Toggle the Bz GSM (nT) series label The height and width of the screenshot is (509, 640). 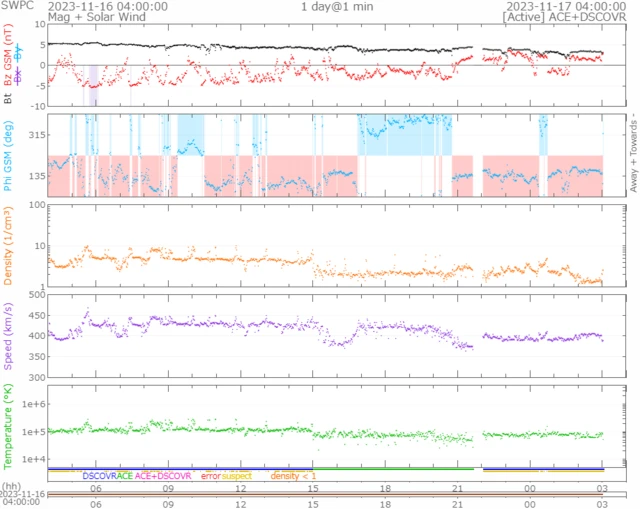click(9, 62)
